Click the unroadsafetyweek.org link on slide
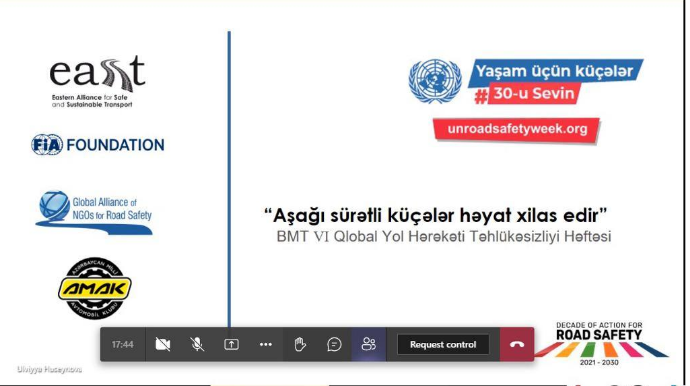Image resolution: width=690 pixels, height=386 pixels. (x=517, y=129)
